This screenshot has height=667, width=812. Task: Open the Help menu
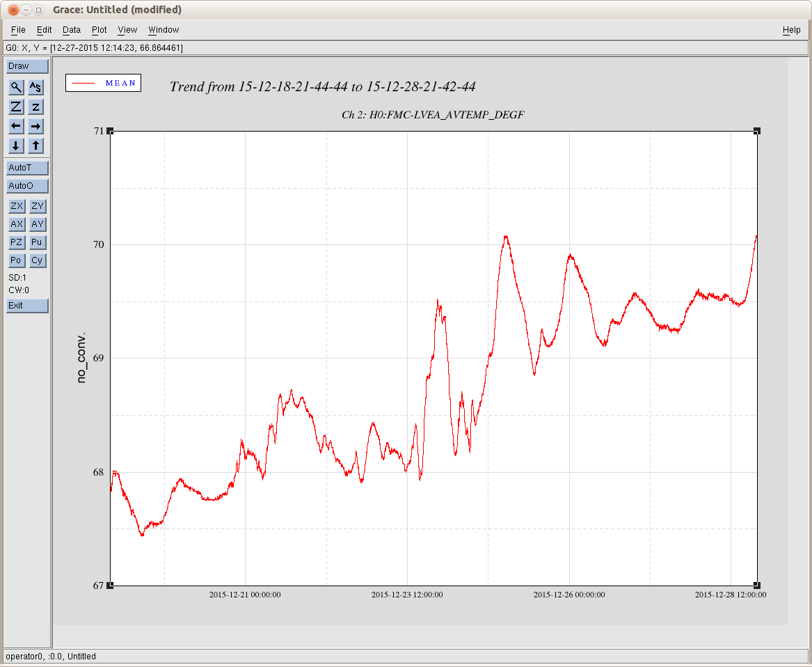point(791,30)
